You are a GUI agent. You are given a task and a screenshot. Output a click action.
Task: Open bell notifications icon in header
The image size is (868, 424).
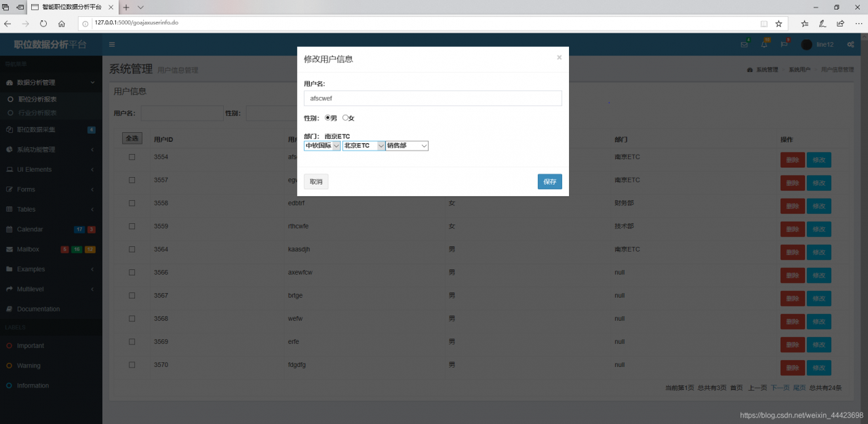(764, 44)
